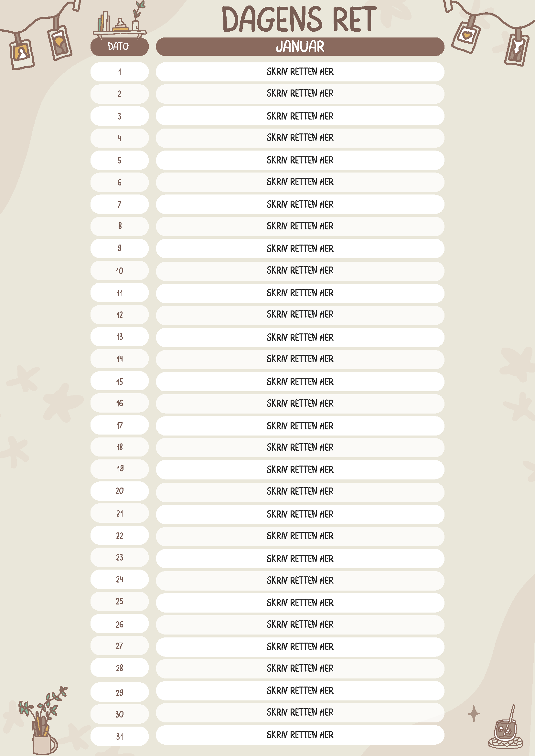Screen dimensions: 535x756
Task: Select the JANUAR month header bar
Action: (x=300, y=47)
